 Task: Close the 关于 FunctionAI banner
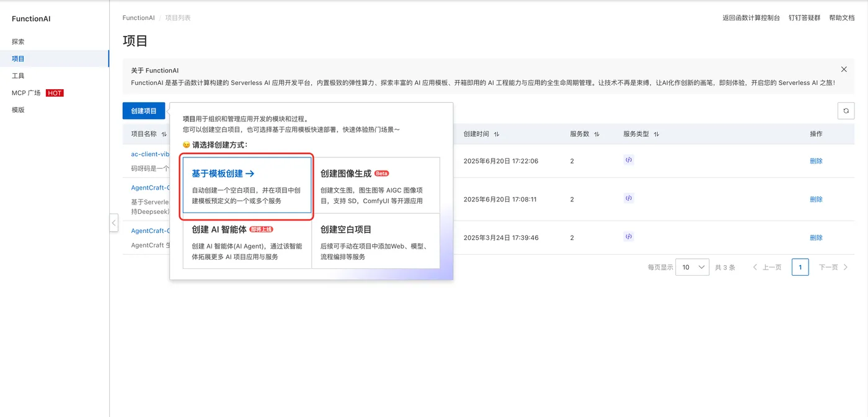point(844,69)
